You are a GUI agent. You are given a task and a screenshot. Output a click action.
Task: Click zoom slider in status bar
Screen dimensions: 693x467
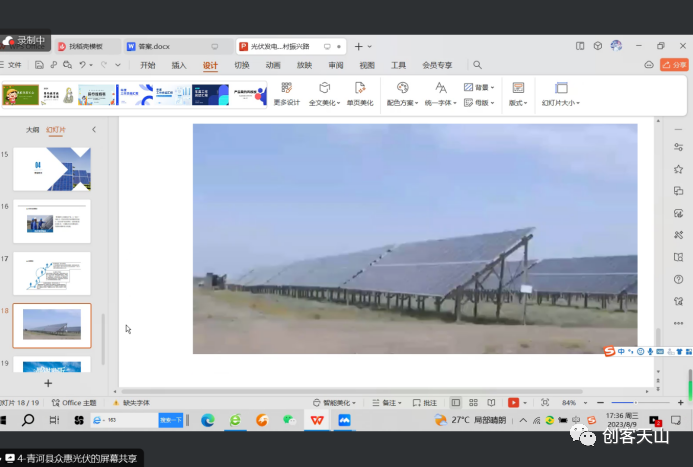click(641, 402)
